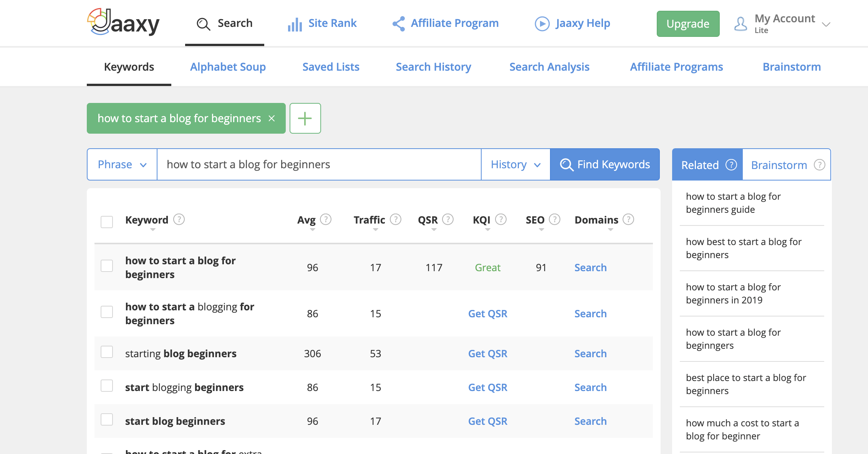Click the keyword search input field
This screenshot has width=868, height=454.
pyautogui.click(x=319, y=164)
